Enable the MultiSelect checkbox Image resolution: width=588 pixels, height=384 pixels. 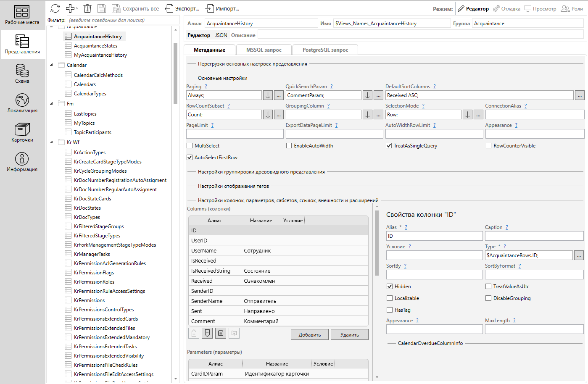click(x=190, y=146)
